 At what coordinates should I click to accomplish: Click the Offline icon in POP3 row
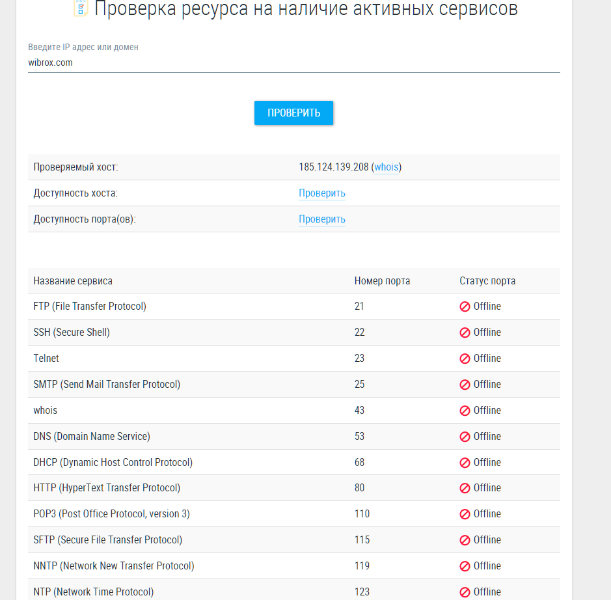click(x=464, y=514)
